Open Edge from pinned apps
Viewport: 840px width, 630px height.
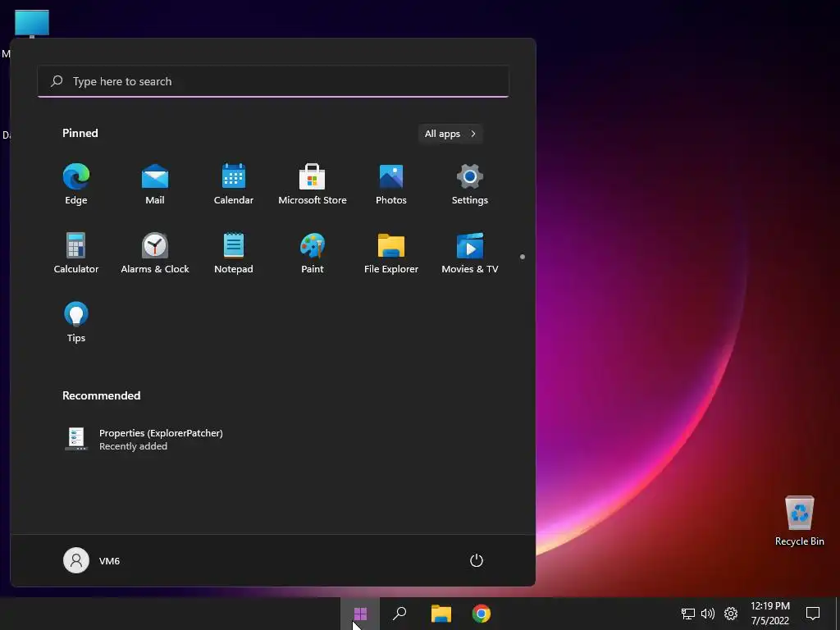click(76, 184)
